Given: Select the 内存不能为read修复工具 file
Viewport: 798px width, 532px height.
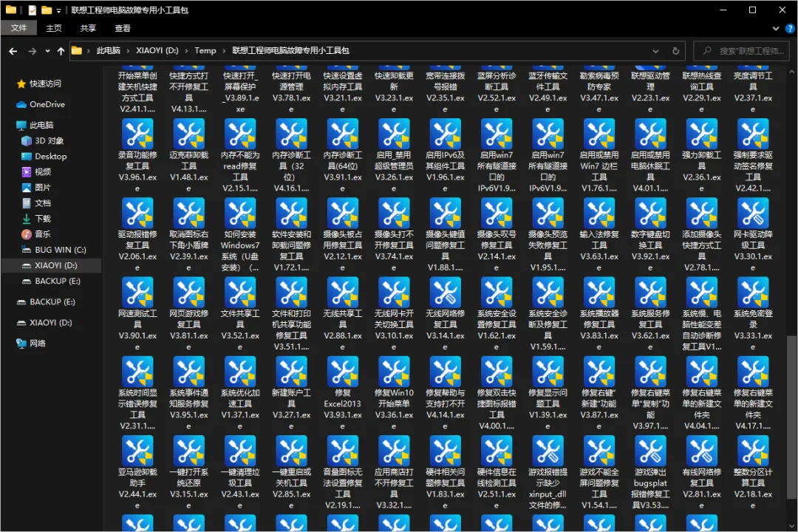Looking at the screenshot, I should point(240,155).
